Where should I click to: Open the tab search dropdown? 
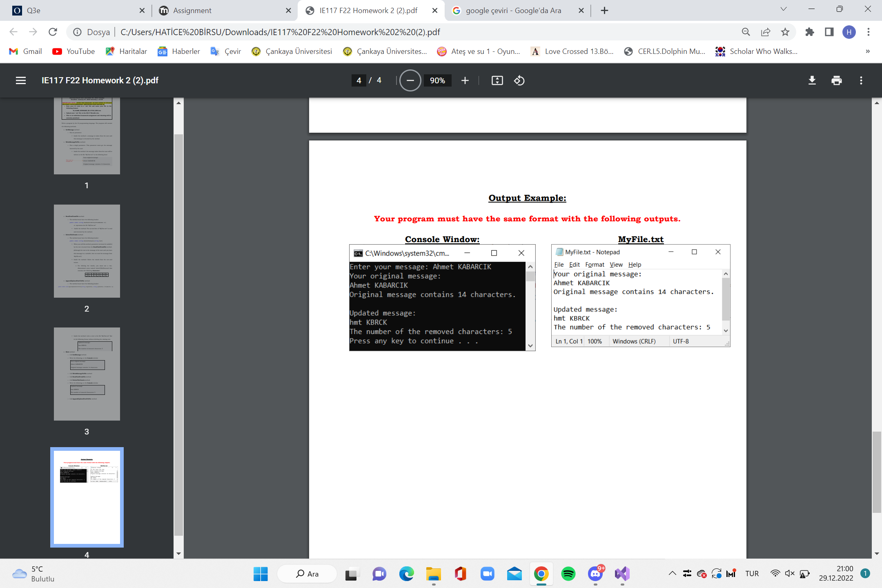pyautogui.click(x=783, y=9)
